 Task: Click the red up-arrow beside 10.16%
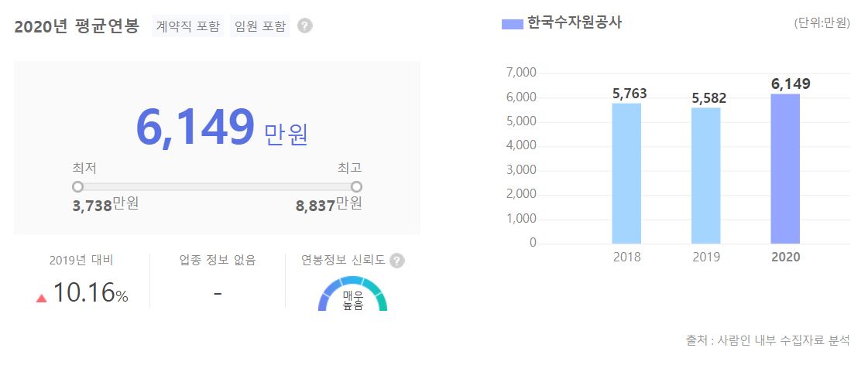42,298
